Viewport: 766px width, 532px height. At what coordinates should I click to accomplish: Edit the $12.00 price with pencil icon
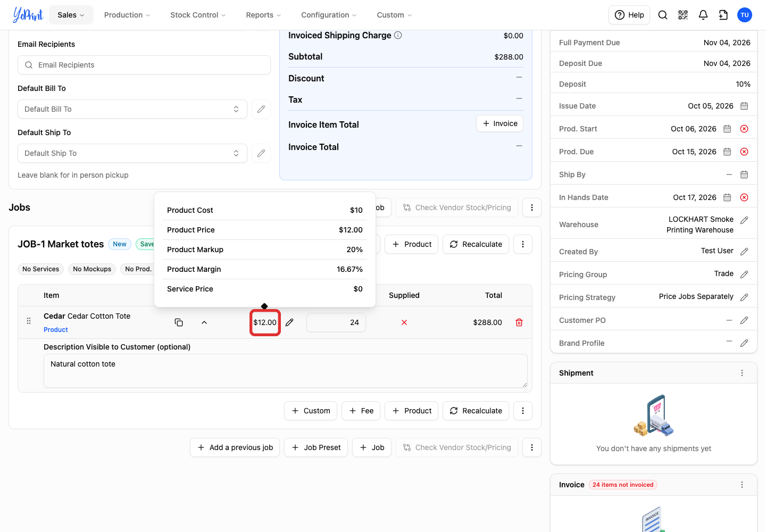tap(289, 322)
